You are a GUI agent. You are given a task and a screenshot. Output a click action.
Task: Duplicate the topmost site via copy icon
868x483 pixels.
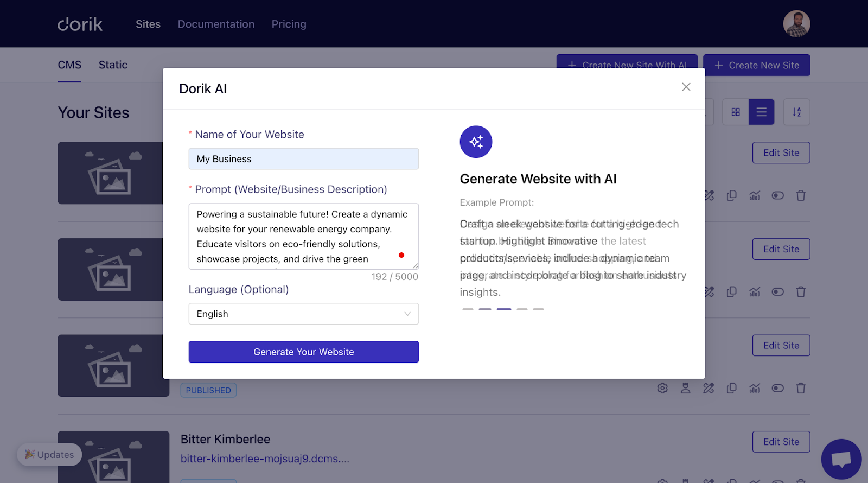[731, 195]
